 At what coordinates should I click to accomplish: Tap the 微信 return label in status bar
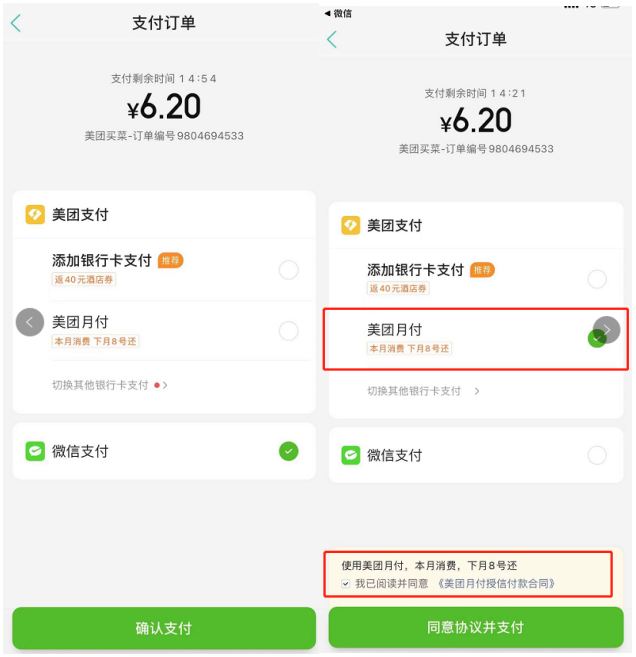point(338,13)
